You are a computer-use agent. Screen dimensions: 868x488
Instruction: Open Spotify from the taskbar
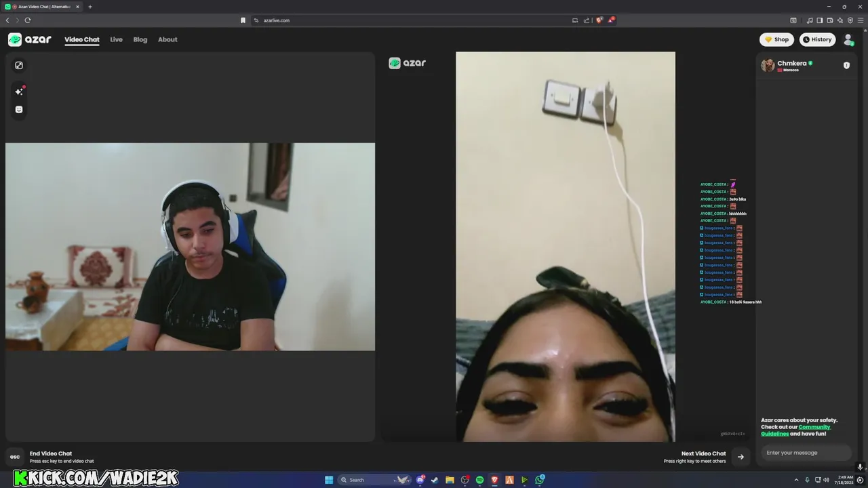tap(479, 480)
